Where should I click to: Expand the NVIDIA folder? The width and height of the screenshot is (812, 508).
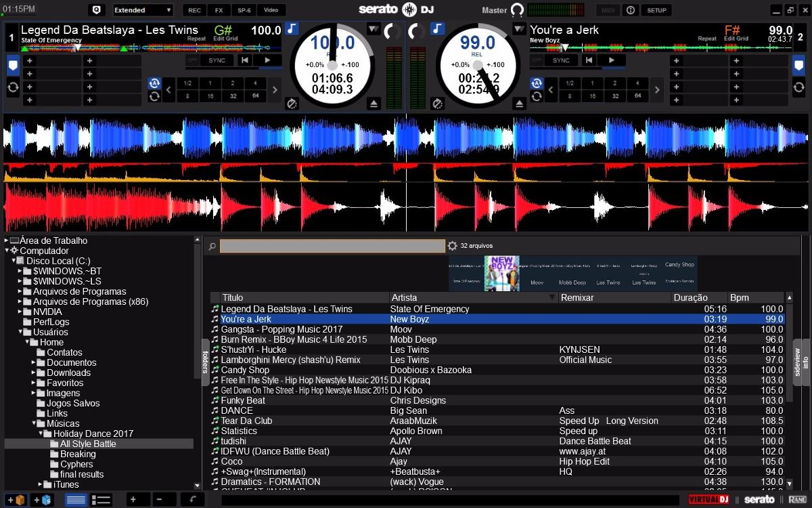point(20,312)
